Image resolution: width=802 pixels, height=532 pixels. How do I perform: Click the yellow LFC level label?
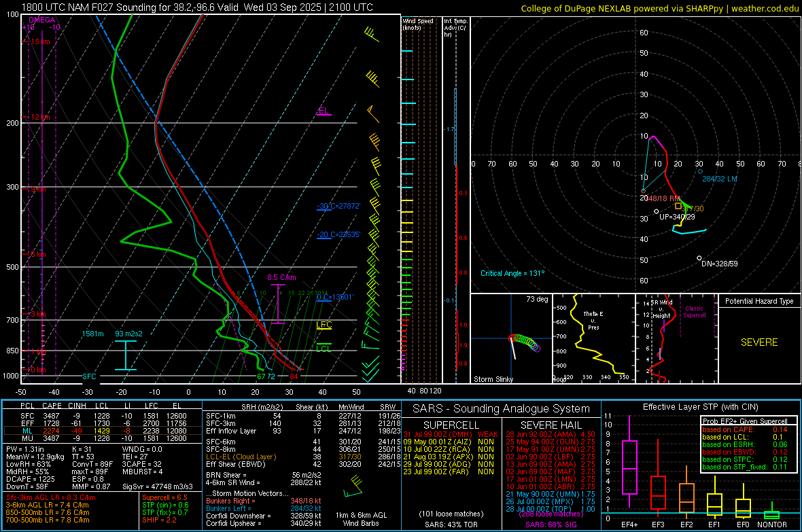[324, 325]
